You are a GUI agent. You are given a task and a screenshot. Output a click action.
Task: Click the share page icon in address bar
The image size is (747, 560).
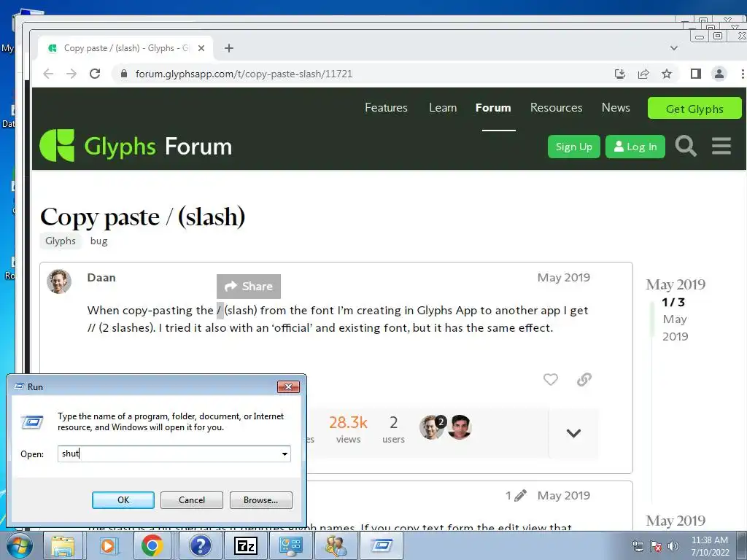pos(643,74)
